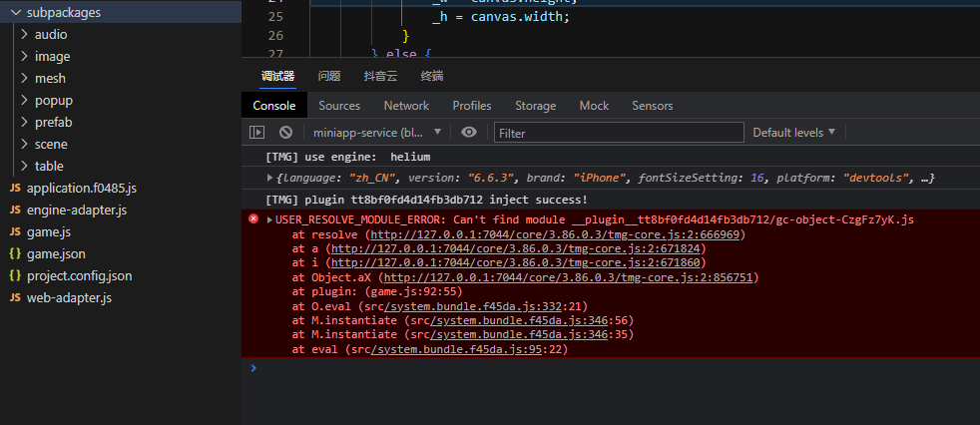The width and height of the screenshot is (980, 425).
Task: Open the game.json file
Action: tap(56, 253)
